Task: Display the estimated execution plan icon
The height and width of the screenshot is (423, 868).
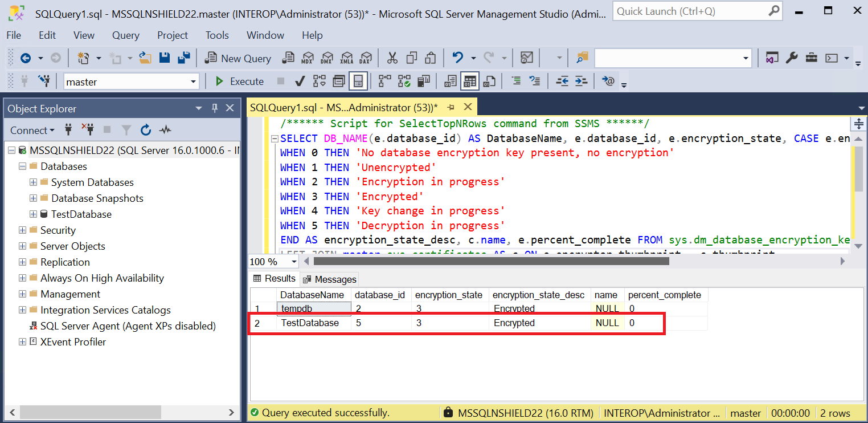Action: click(319, 82)
